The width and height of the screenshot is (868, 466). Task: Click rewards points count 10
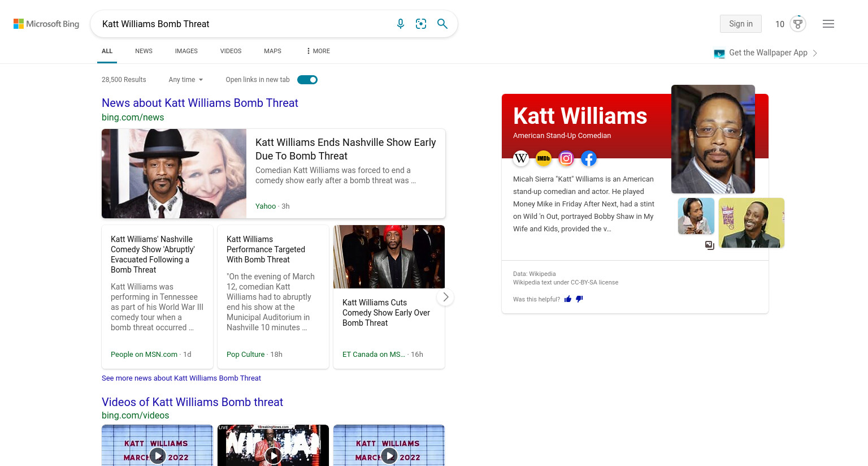point(780,24)
